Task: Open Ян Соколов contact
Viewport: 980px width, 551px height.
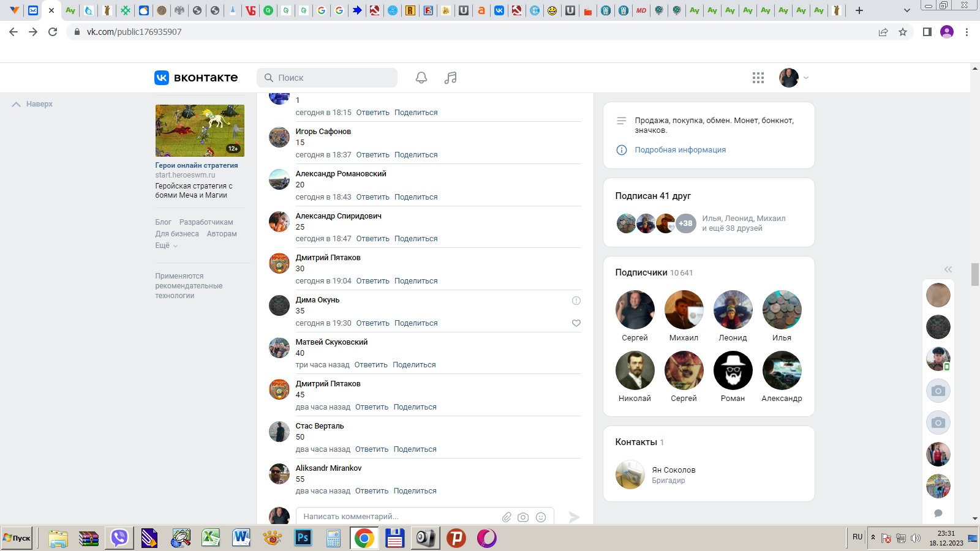Action: [673, 470]
